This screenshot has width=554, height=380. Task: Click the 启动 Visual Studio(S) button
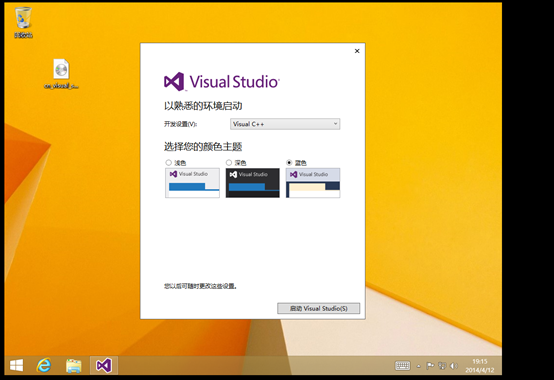(319, 308)
